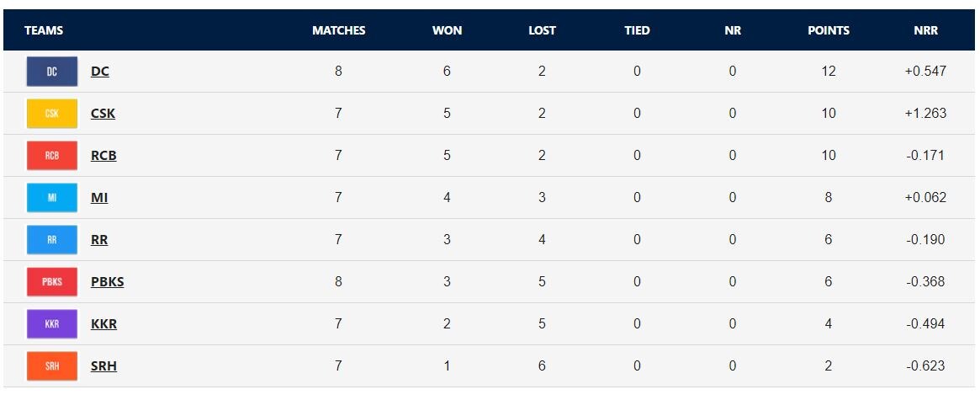Open the DC team name link
The width and height of the screenshot is (980, 400).
[100, 72]
